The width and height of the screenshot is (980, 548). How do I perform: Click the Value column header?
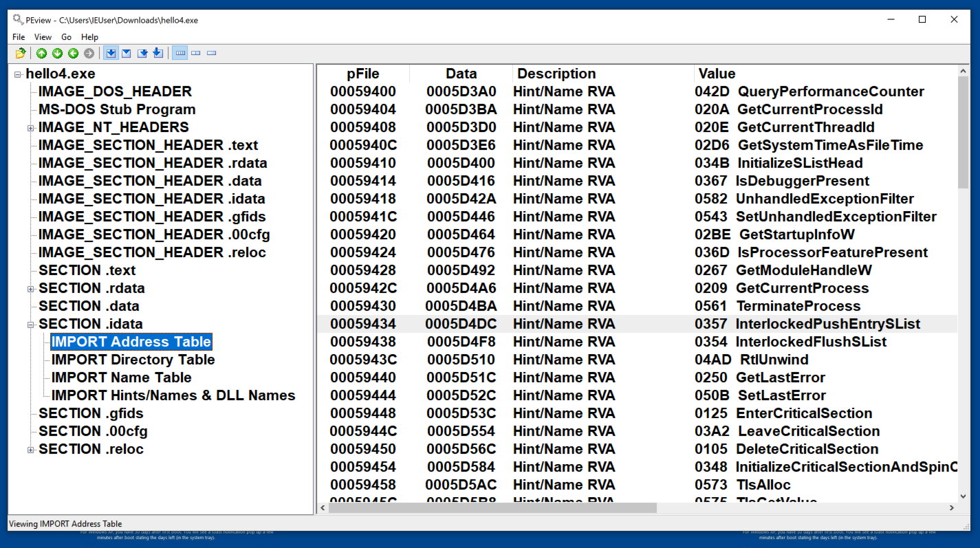coord(825,74)
